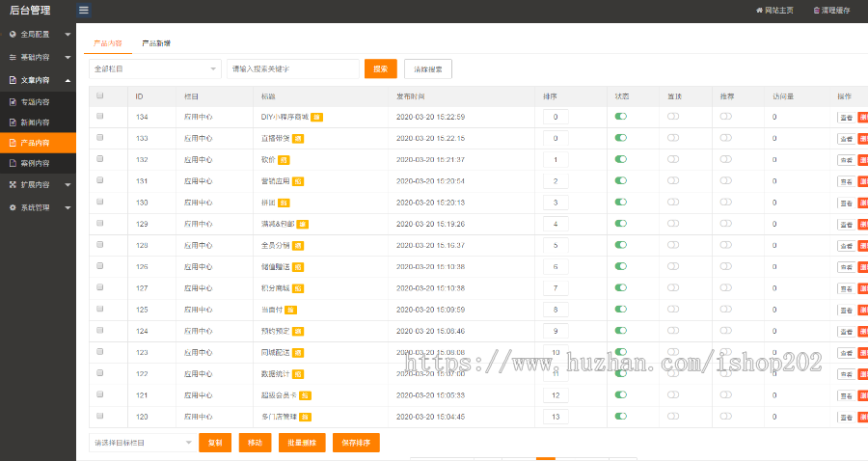868x461 pixels.
Task: Click the gear icon for 系统管理
Action: click(x=13, y=207)
